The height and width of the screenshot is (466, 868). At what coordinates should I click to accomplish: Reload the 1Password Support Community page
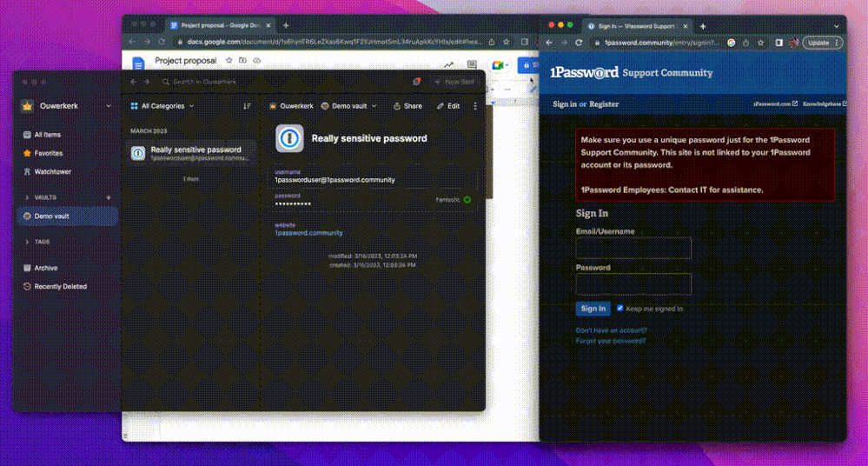579,43
